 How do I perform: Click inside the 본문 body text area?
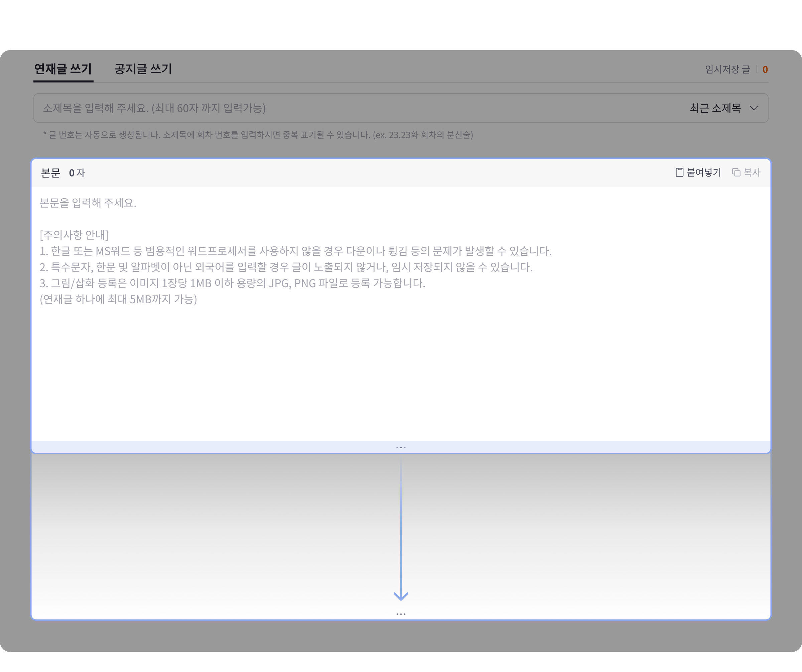click(x=401, y=314)
